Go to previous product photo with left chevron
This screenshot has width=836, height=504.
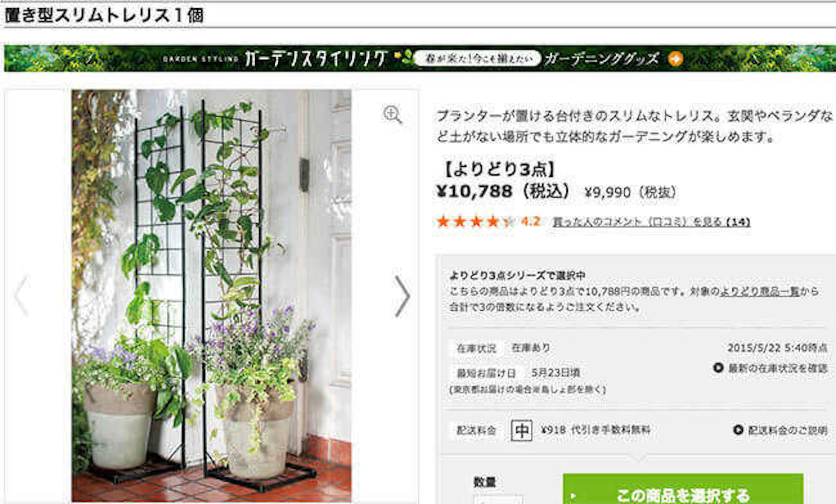(x=21, y=296)
